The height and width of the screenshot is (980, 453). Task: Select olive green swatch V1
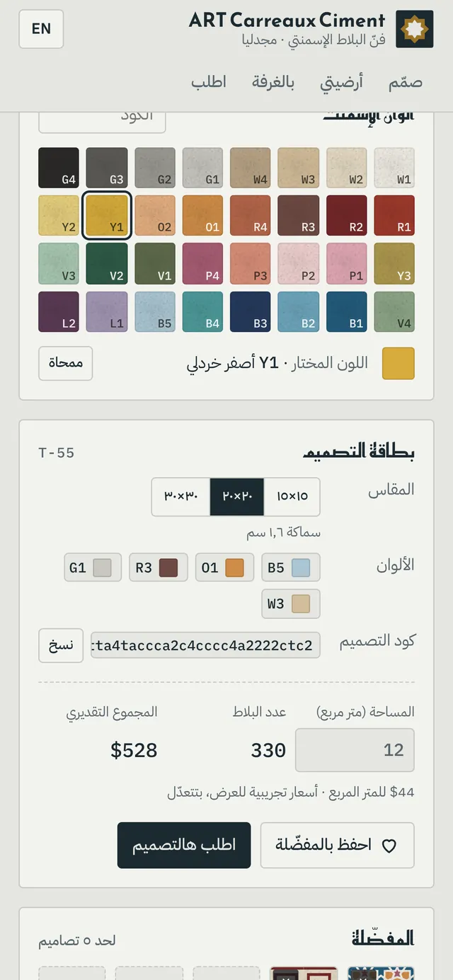[x=155, y=263]
